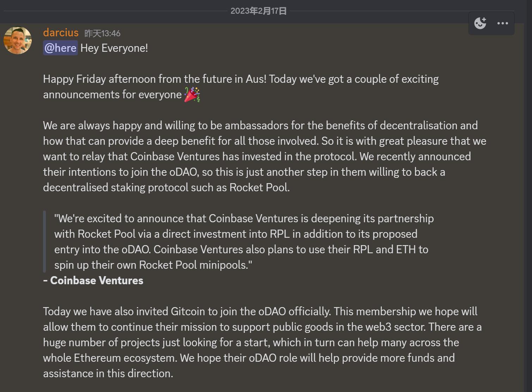The width and height of the screenshot is (532, 392).
Task: Click the blockquote left accent bar
Action: [44, 241]
